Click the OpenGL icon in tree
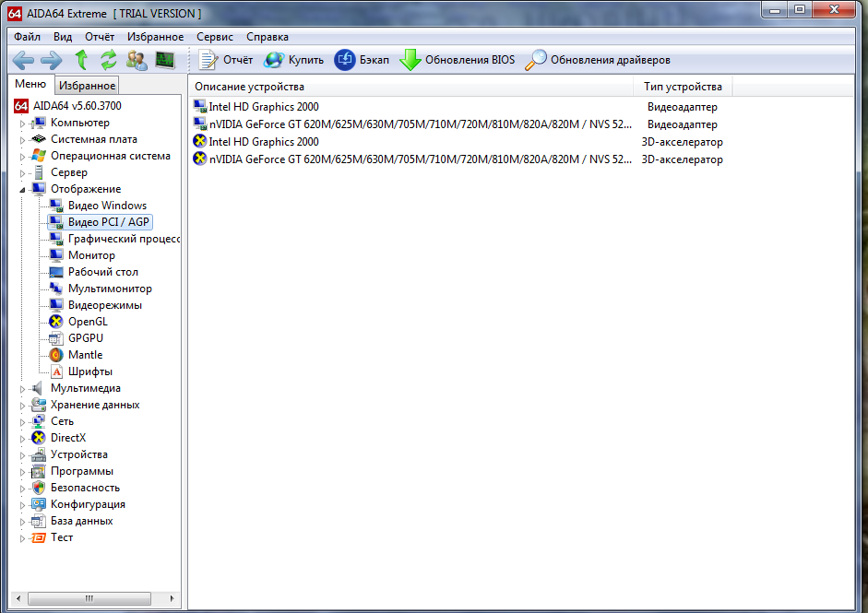 (x=56, y=322)
